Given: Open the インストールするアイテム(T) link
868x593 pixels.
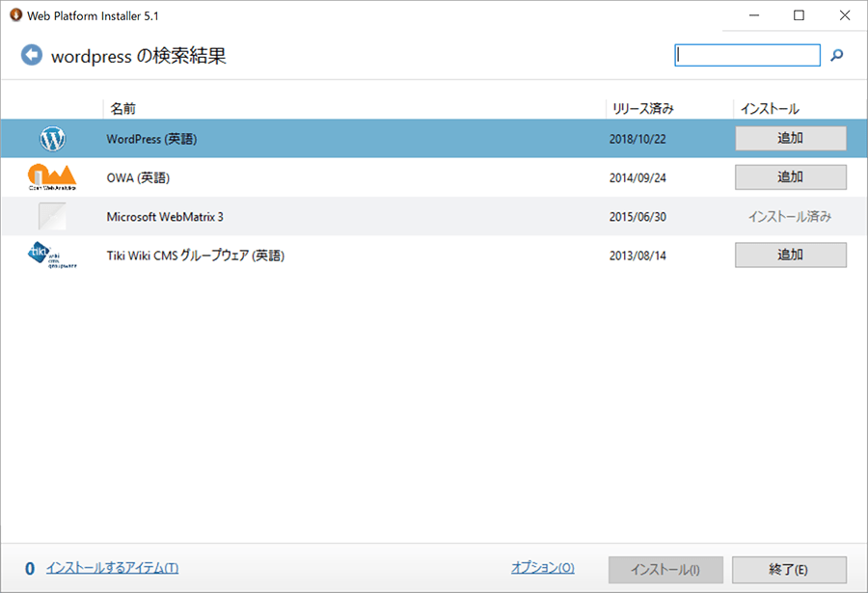Looking at the screenshot, I should [113, 568].
